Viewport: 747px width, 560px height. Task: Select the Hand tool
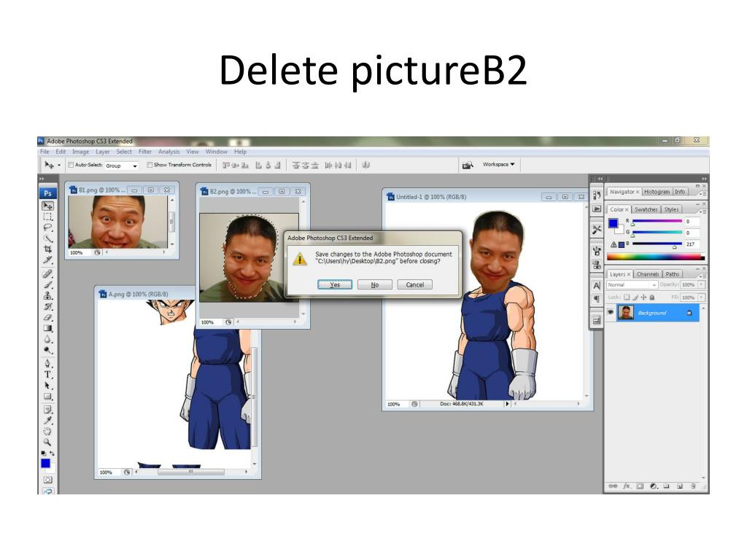pos(47,431)
